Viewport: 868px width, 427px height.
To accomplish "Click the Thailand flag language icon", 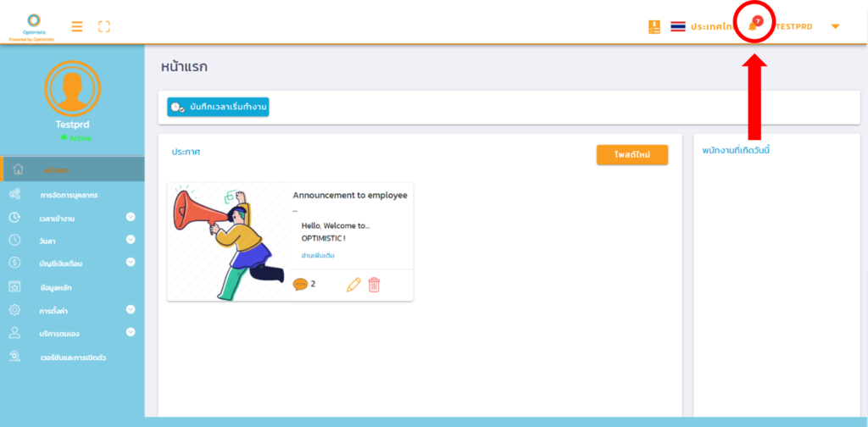I will click(x=677, y=26).
